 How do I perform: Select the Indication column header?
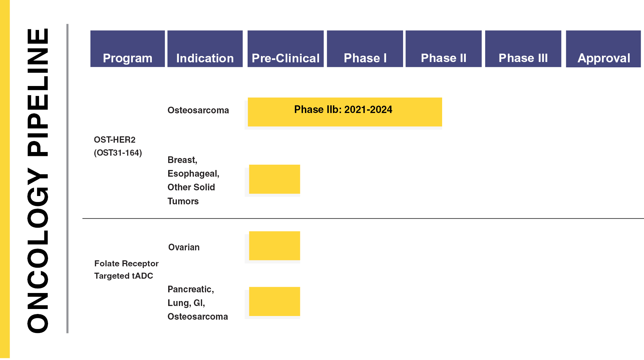tap(205, 49)
